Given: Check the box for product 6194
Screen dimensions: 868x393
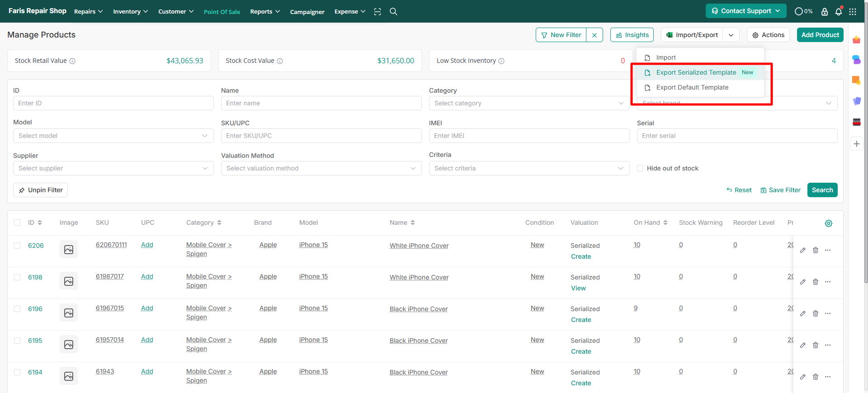Looking at the screenshot, I should click(x=17, y=372).
